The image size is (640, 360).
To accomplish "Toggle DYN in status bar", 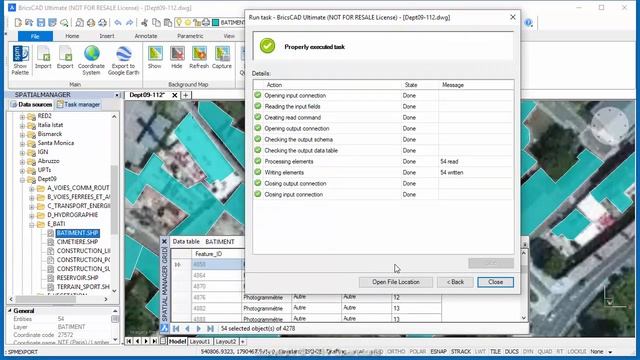I will click(x=528, y=351).
